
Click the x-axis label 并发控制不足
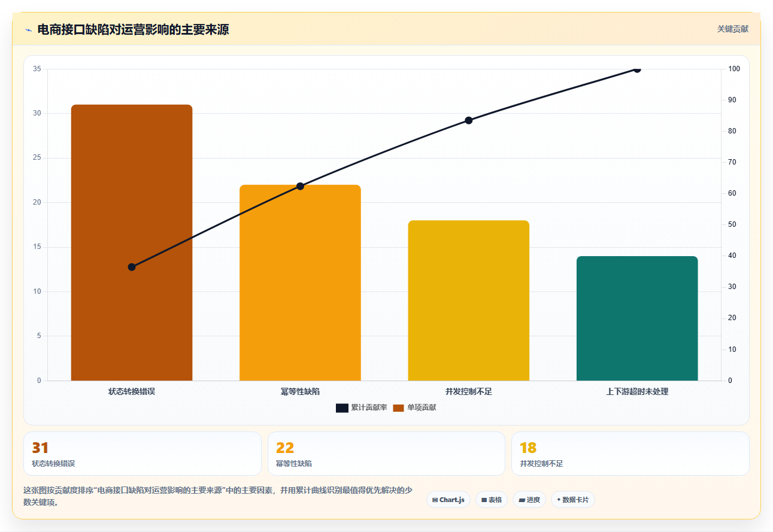click(469, 391)
